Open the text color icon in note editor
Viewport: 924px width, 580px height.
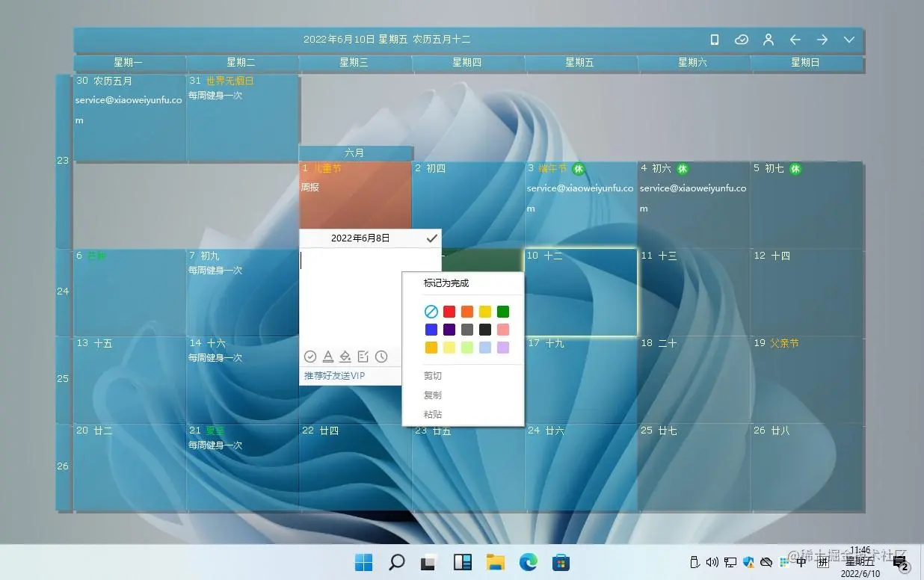pos(327,357)
